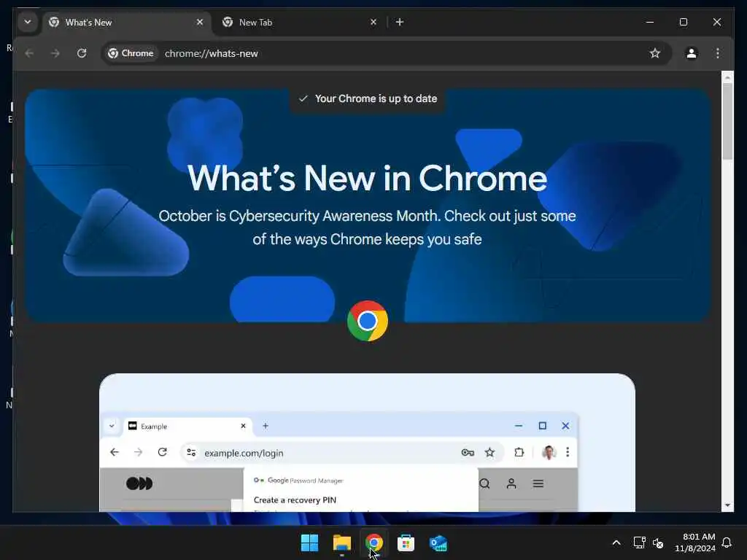Switch to the What's New tab
This screenshot has height=560, width=747.
[x=127, y=23]
